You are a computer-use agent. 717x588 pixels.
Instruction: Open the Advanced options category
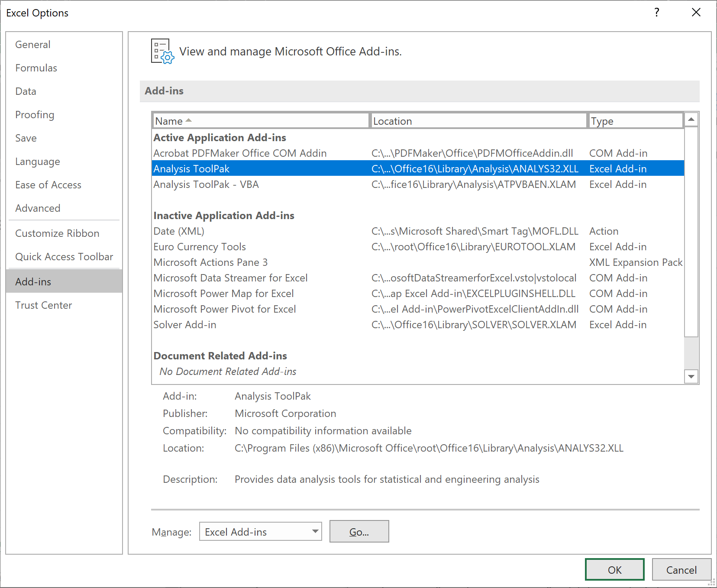pos(64,208)
